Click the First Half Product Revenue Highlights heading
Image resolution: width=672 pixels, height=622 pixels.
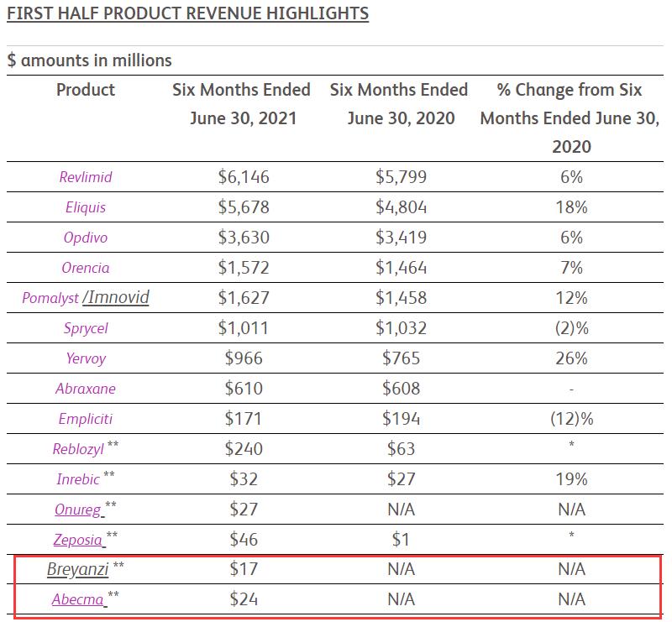[x=187, y=14]
